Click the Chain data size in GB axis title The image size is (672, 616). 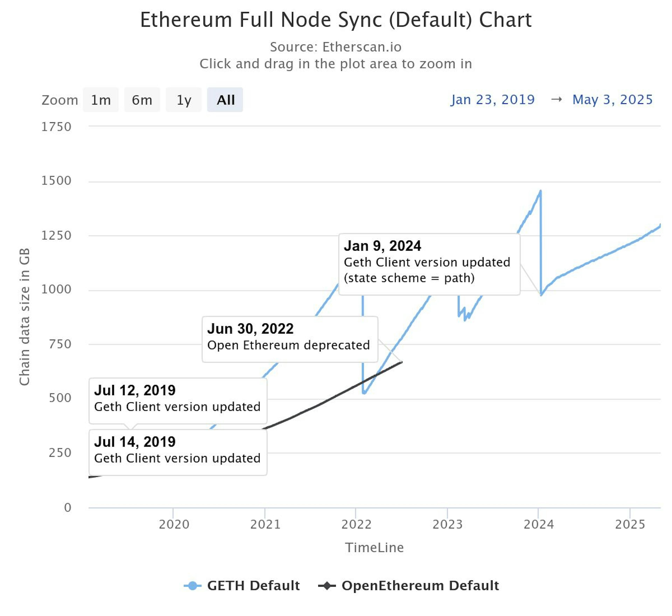[x=25, y=317]
